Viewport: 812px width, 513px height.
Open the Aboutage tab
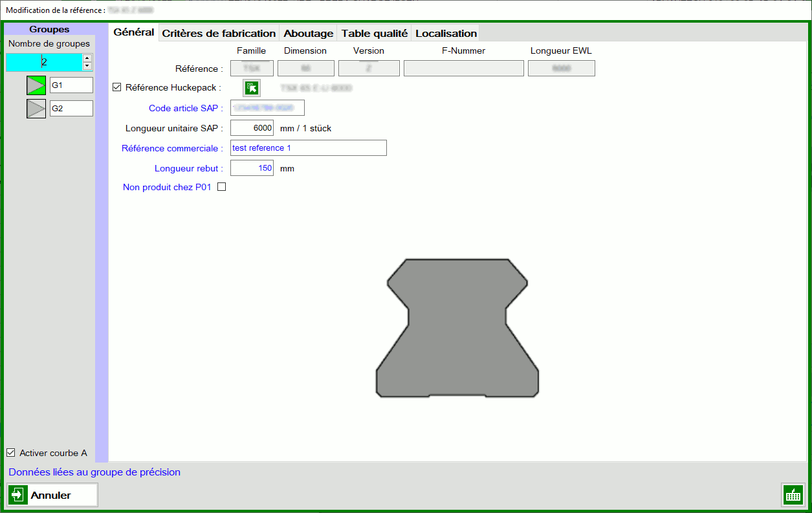pyautogui.click(x=308, y=32)
